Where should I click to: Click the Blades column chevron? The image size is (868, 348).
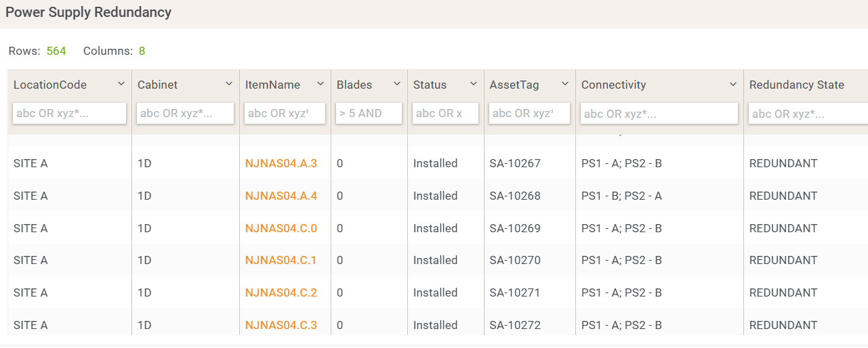point(397,84)
